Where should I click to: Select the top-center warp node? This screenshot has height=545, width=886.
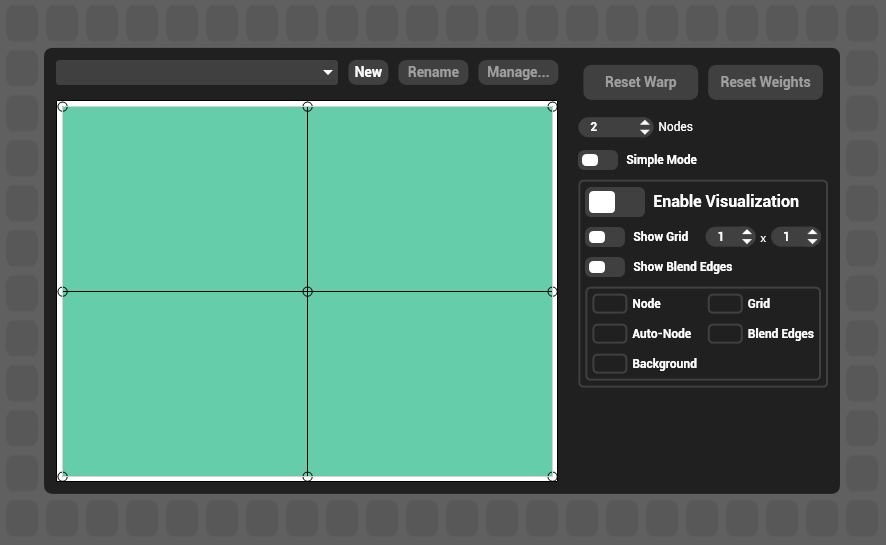tap(307, 107)
